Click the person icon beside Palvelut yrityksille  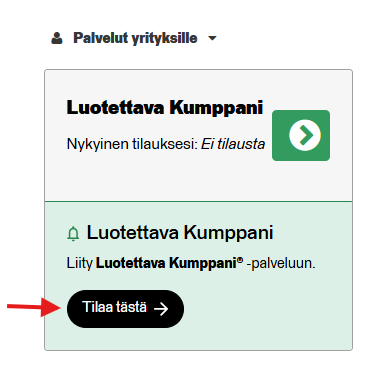(x=57, y=38)
